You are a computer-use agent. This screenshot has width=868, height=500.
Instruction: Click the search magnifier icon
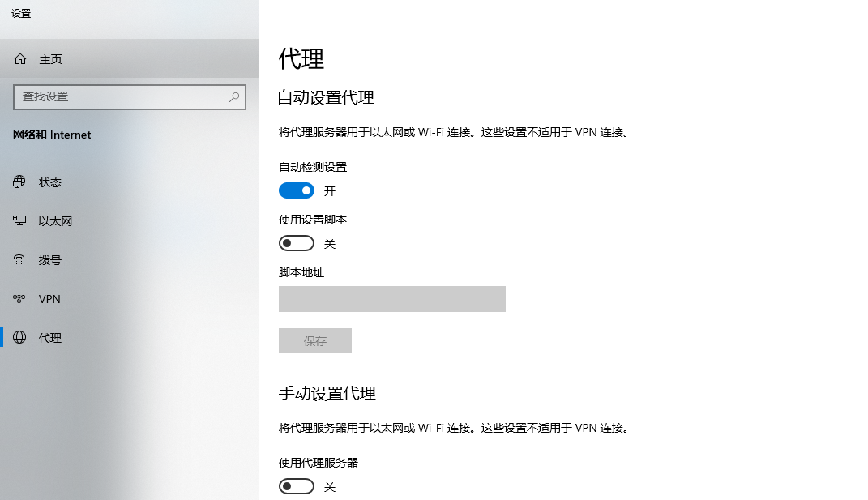[x=234, y=96]
